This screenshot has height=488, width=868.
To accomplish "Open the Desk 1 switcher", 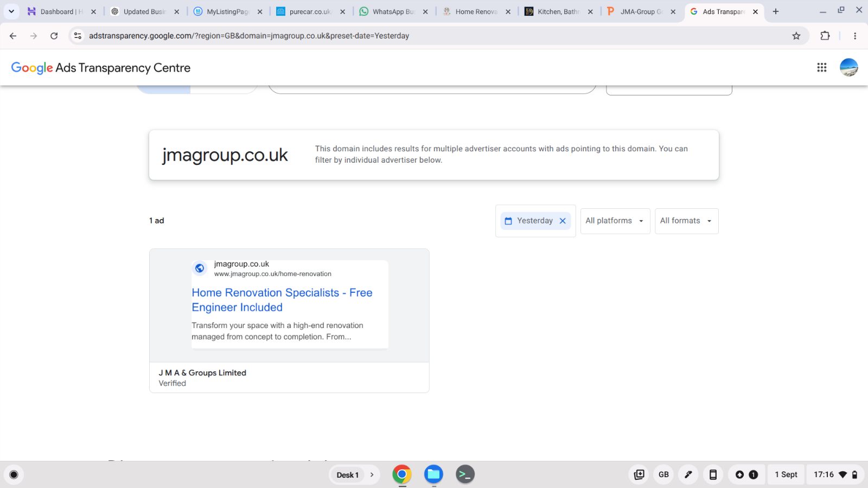I will pyautogui.click(x=348, y=475).
